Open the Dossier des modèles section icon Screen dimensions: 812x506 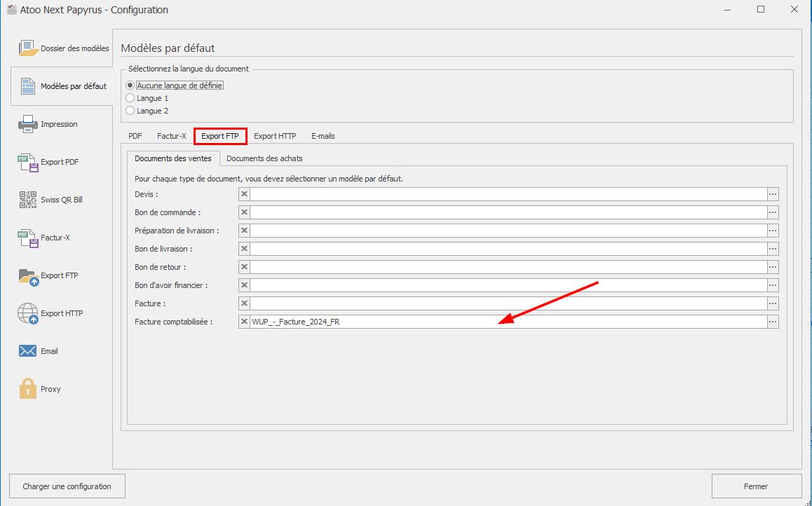coord(27,48)
